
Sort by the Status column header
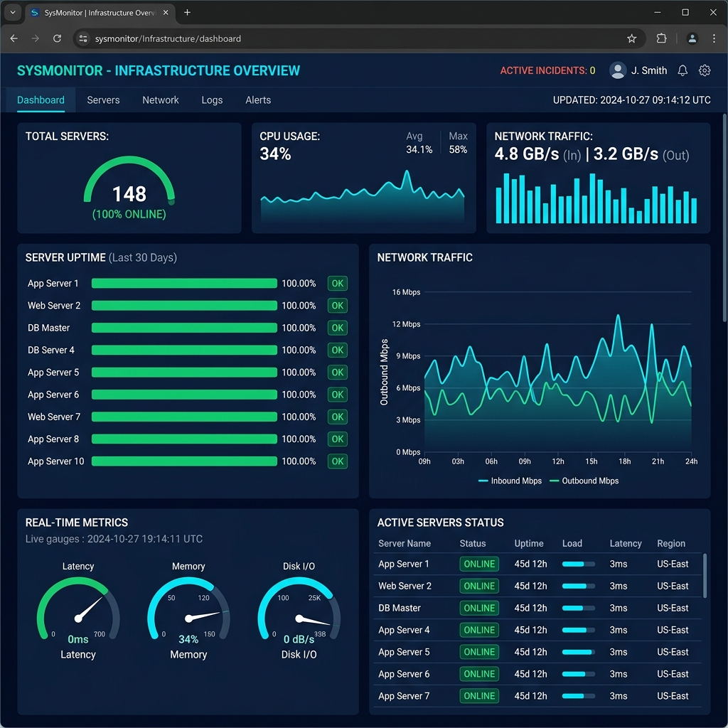(473, 543)
